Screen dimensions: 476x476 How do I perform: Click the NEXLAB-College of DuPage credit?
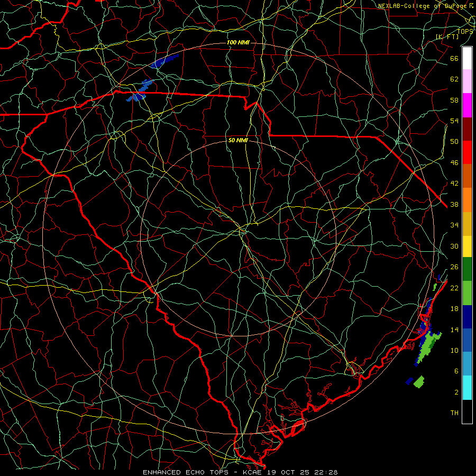tap(425, 5)
